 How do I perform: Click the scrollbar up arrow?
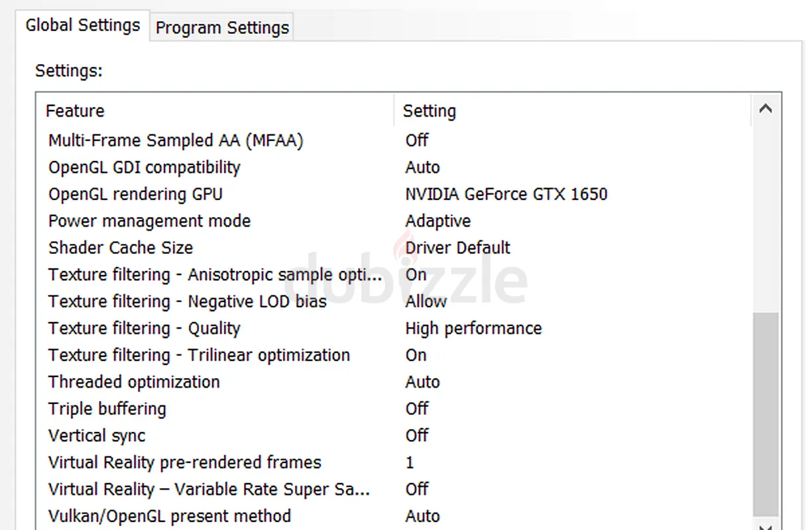pyautogui.click(x=765, y=109)
